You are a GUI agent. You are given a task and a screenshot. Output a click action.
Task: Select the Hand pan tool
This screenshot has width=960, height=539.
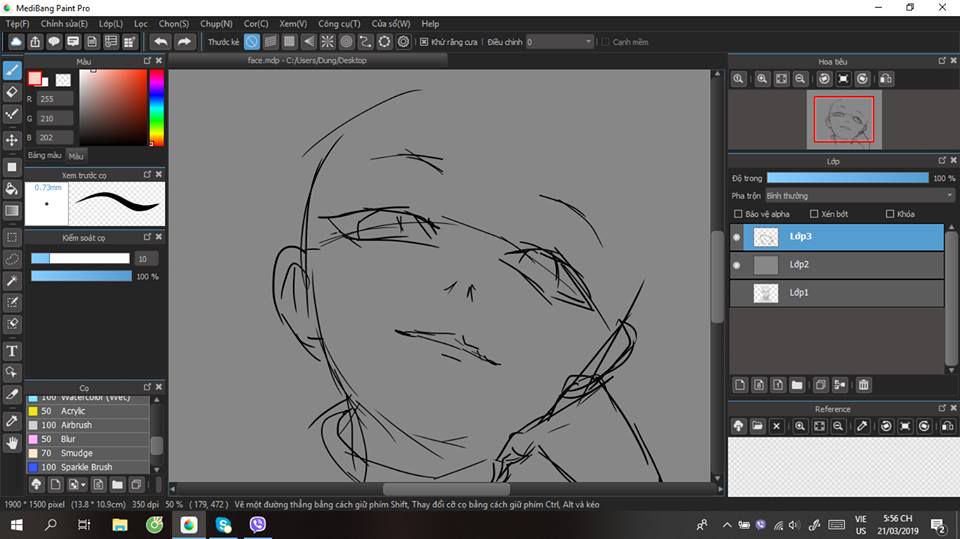coord(12,443)
